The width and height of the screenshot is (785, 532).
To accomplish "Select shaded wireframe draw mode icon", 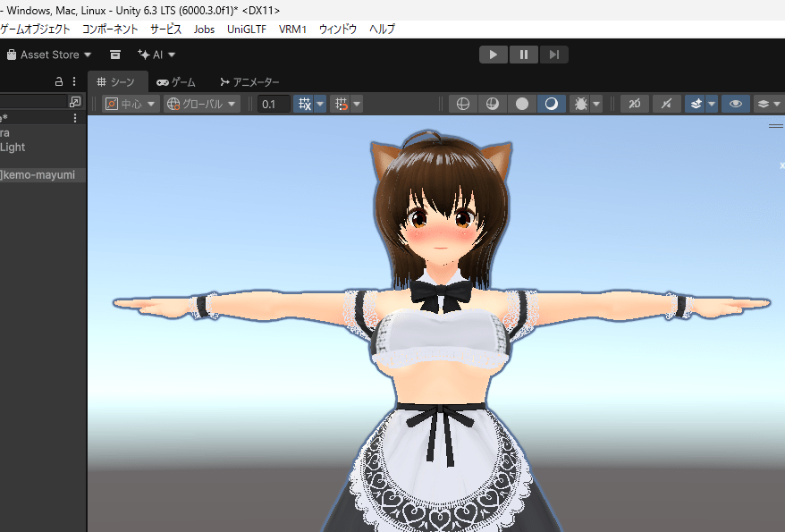I will (492, 104).
